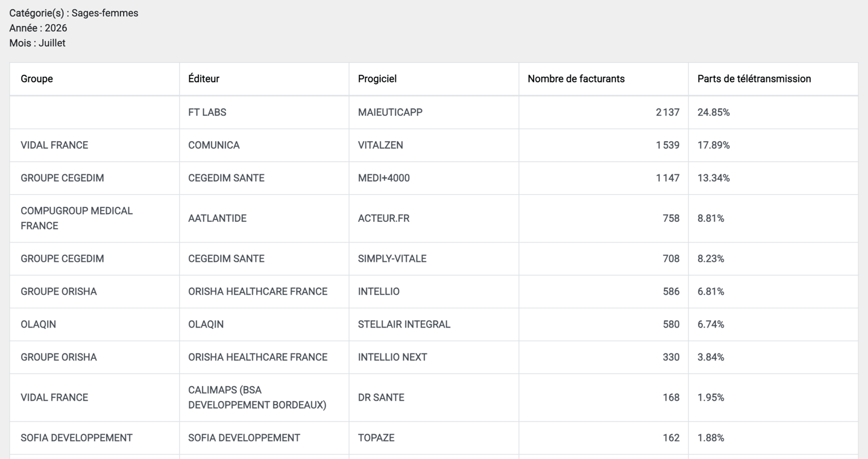Click the Éditeur column header

click(x=264, y=79)
